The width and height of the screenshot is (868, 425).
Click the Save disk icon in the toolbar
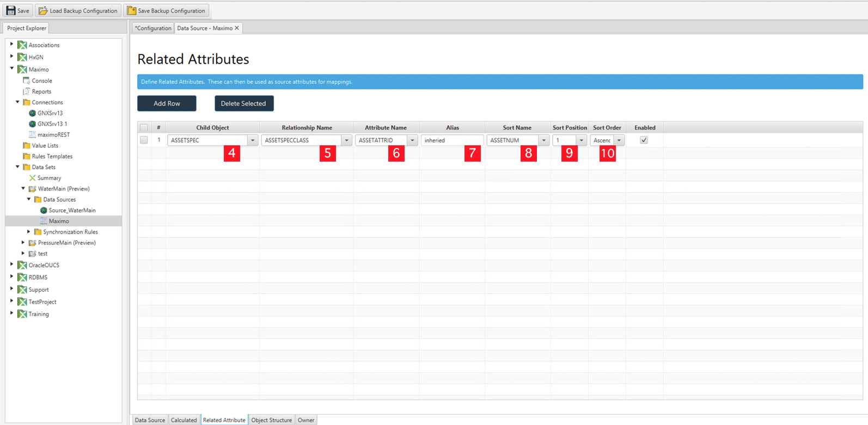point(11,11)
